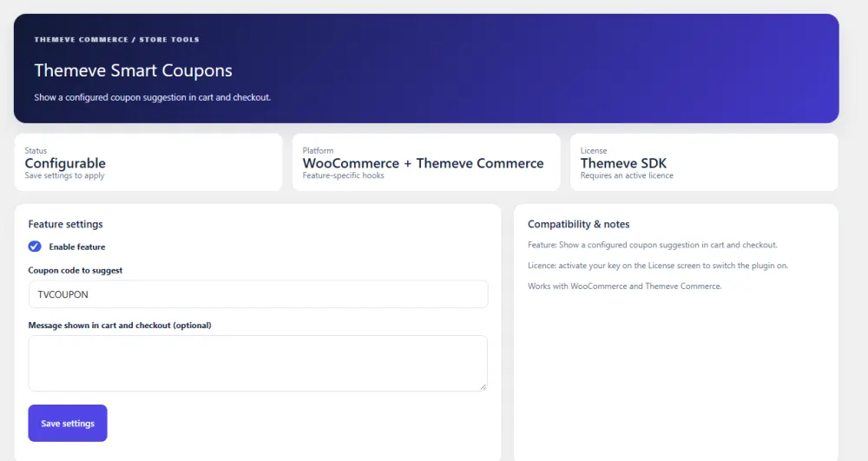This screenshot has width=868, height=461.
Task: Toggle the Enable feature checkbox
Action: 35,247
